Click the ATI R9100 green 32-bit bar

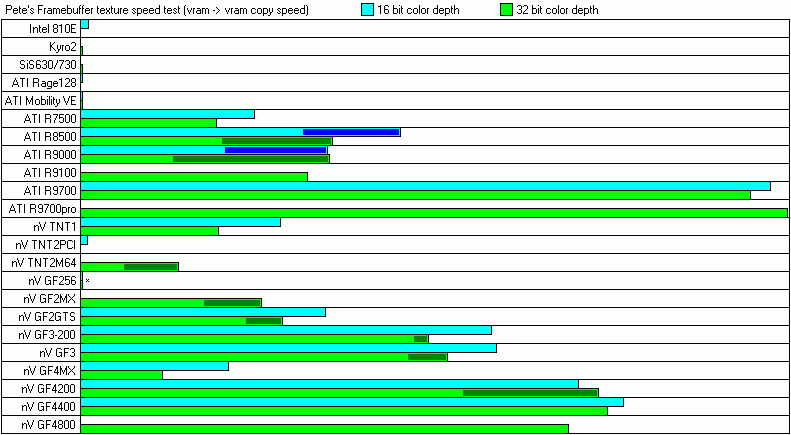point(194,177)
